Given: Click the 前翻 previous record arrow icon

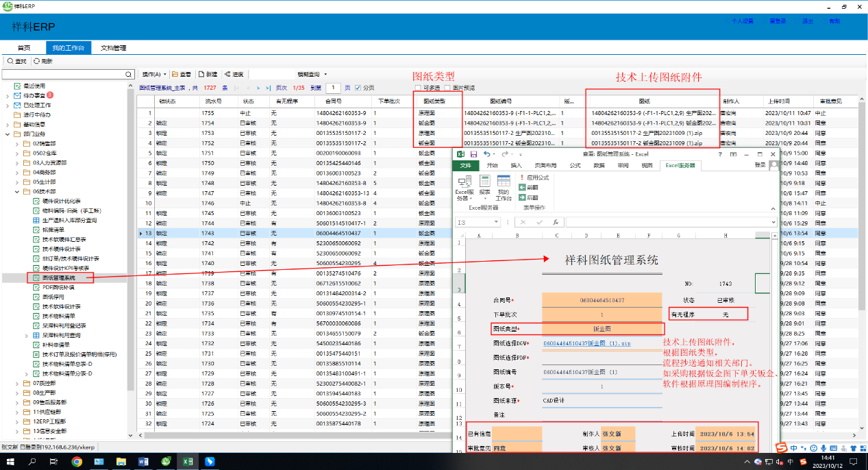Looking at the screenshot, I should [x=522, y=186].
